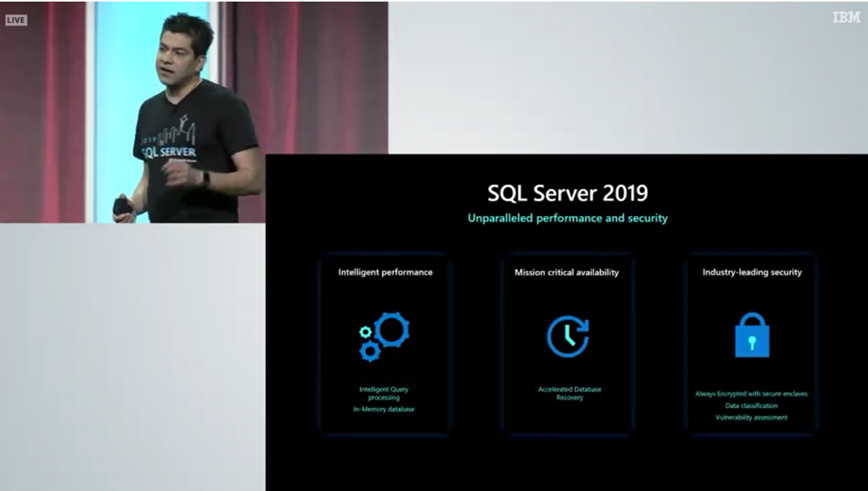Click the 'Mission critical availability' heading
Screen dimensions: 868x491
click(x=567, y=272)
